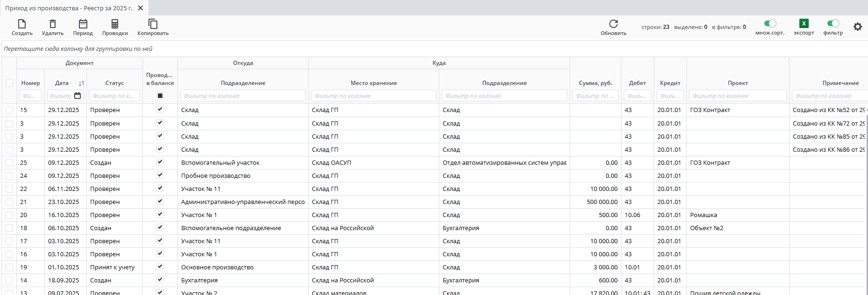The height and width of the screenshot is (295, 868).
Task: Open the date filter calendar picker
Action: click(78, 96)
